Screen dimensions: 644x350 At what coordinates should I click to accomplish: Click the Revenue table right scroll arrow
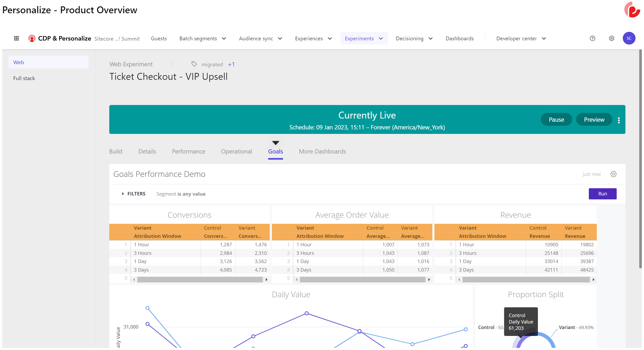(593, 279)
